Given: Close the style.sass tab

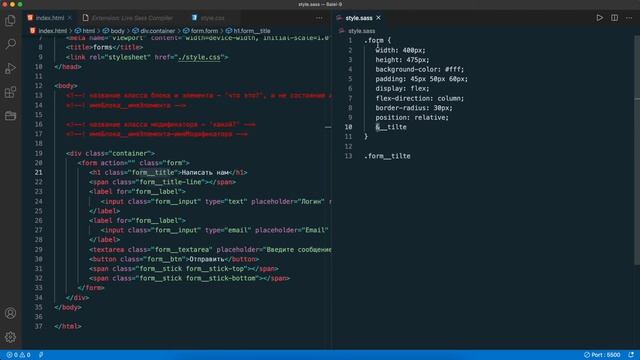Looking at the screenshot, I should 378,18.
